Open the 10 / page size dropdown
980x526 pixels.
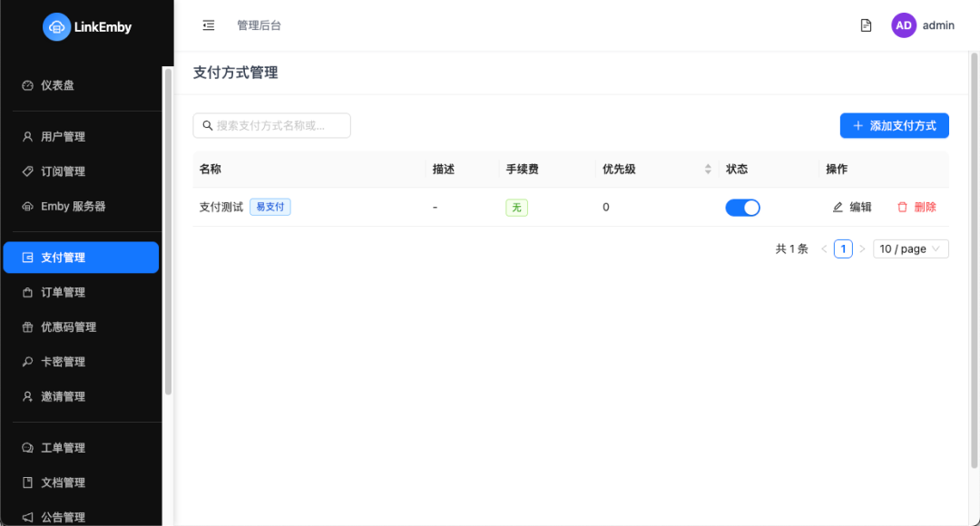tap(910, 248)
